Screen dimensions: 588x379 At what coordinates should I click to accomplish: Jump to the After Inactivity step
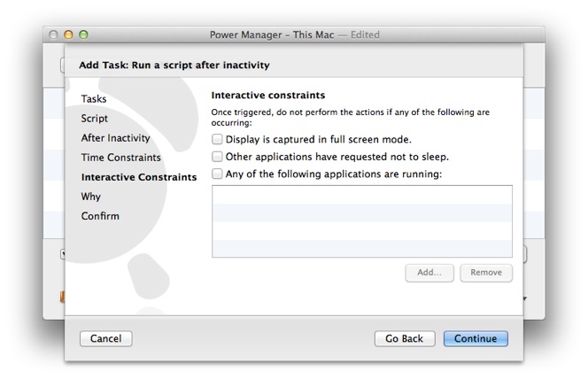115,138
